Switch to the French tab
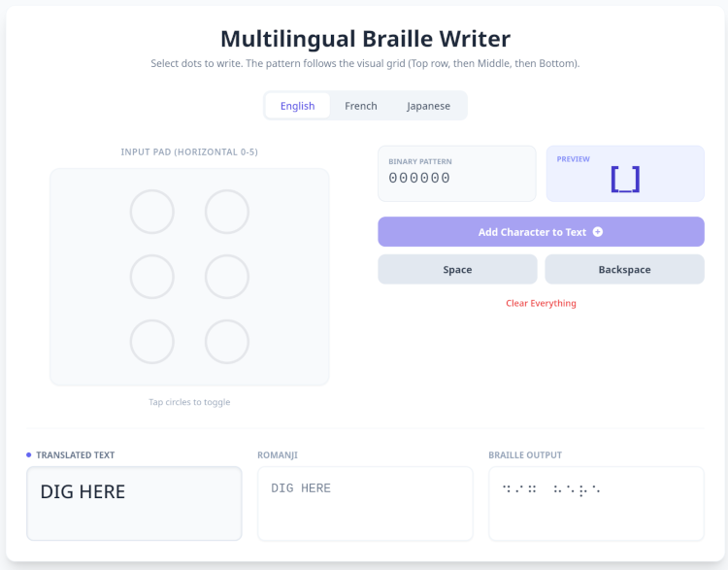 [x=361, y=106]
